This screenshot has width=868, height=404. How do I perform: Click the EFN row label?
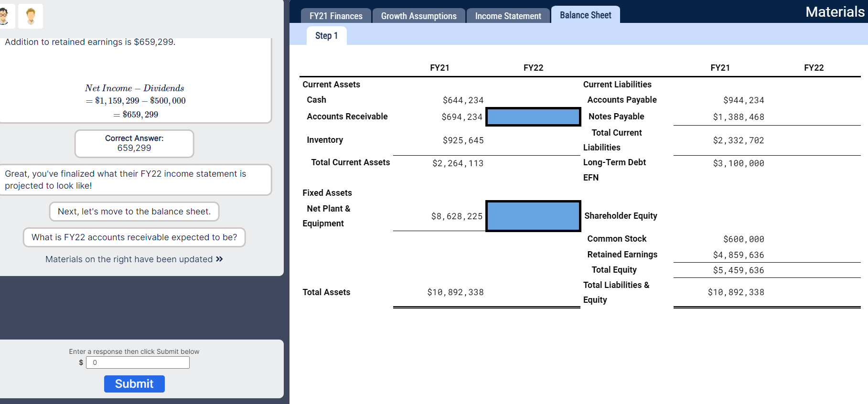(591, 178)
